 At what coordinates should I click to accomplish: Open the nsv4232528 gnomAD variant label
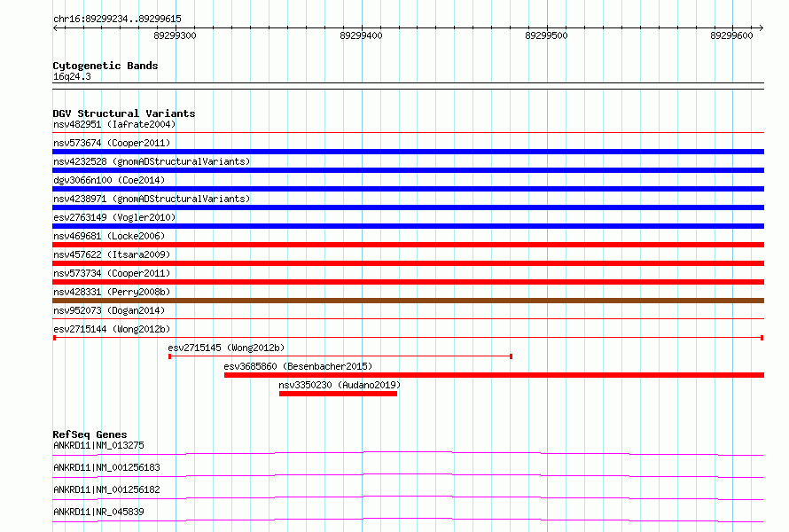coord(152,161)
